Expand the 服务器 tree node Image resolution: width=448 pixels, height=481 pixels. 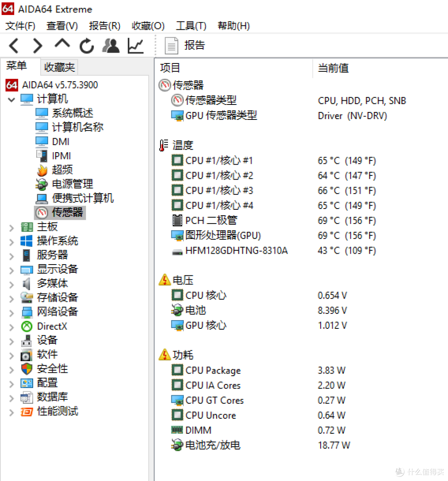point(11,256)
